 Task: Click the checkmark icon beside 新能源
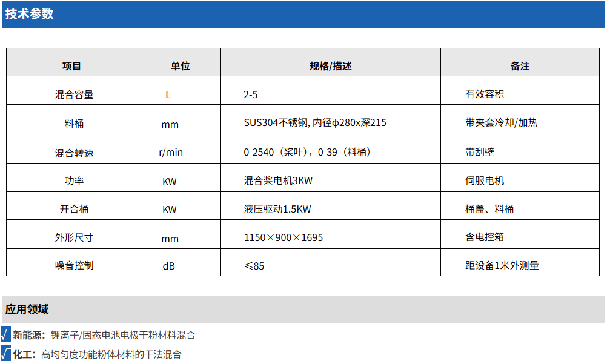click(x=5, y=334)
